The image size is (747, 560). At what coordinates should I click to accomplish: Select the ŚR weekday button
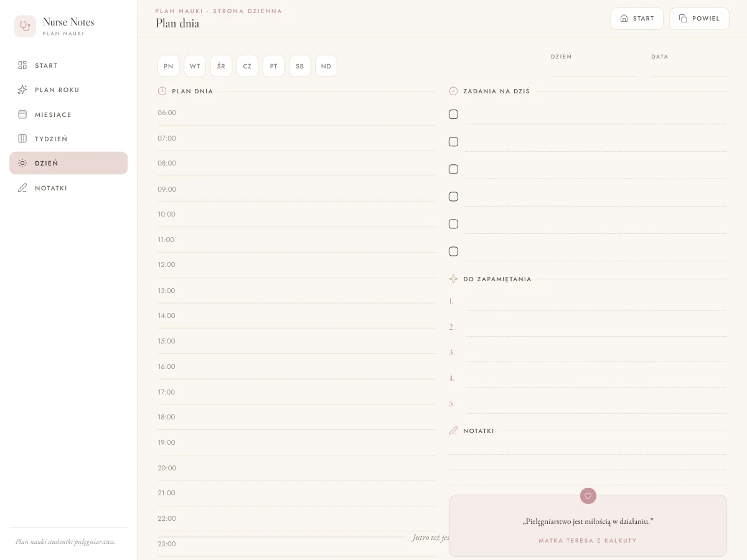pyautogui.click(x=221, y=66)
